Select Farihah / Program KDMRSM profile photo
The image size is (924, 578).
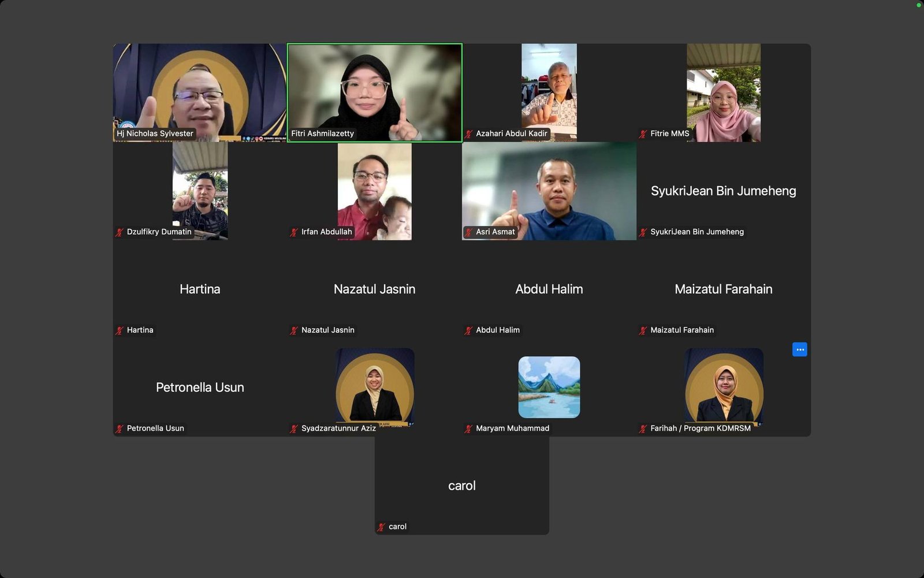[x=724, y=386]
